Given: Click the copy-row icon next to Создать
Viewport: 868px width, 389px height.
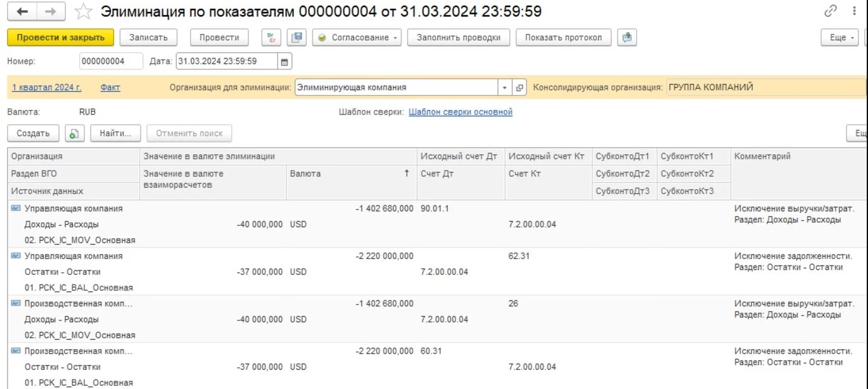Looking at the screenshot, I should (75, 133).
